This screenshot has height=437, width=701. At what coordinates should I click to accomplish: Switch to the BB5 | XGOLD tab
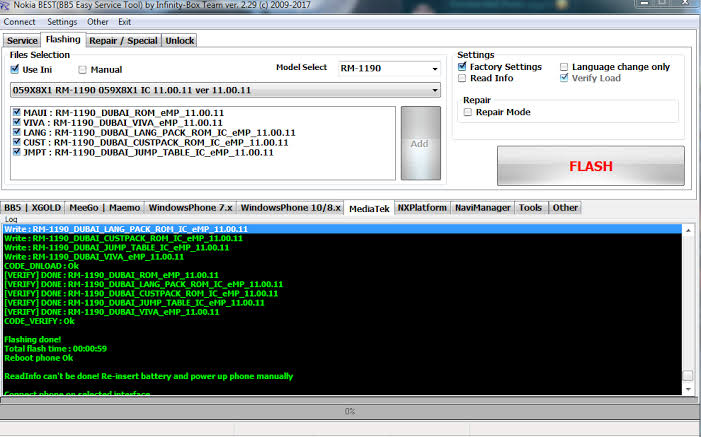coord(33,208)
